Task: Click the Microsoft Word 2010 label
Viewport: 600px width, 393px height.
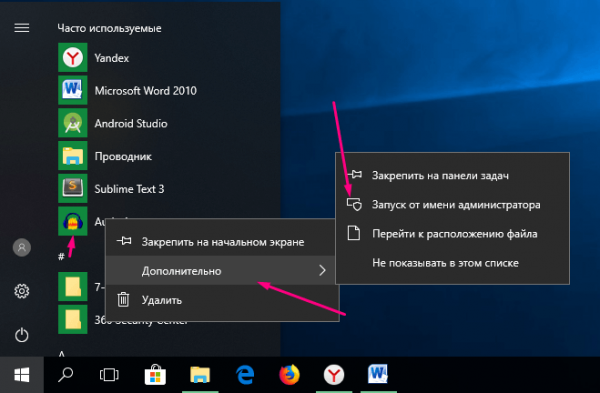Action: (146, 91)
